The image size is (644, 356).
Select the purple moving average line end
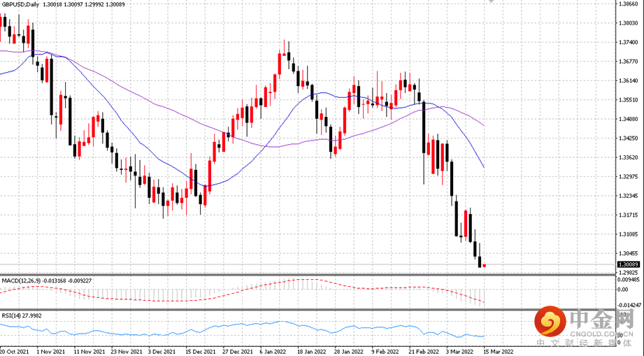[x=483, y=124]
